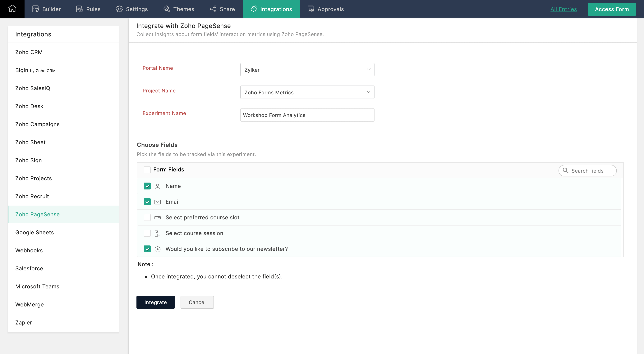
Task: Open the Settings tab
Action: [132, 9]
